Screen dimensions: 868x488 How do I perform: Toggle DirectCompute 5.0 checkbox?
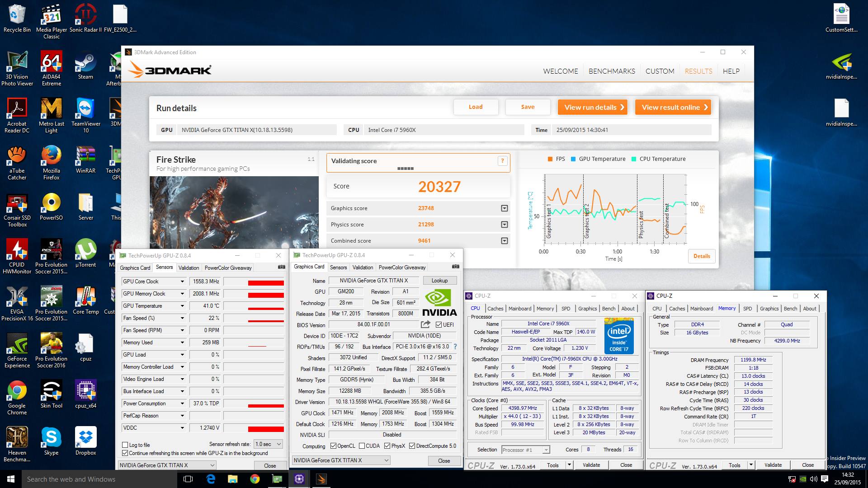[412, 446]
